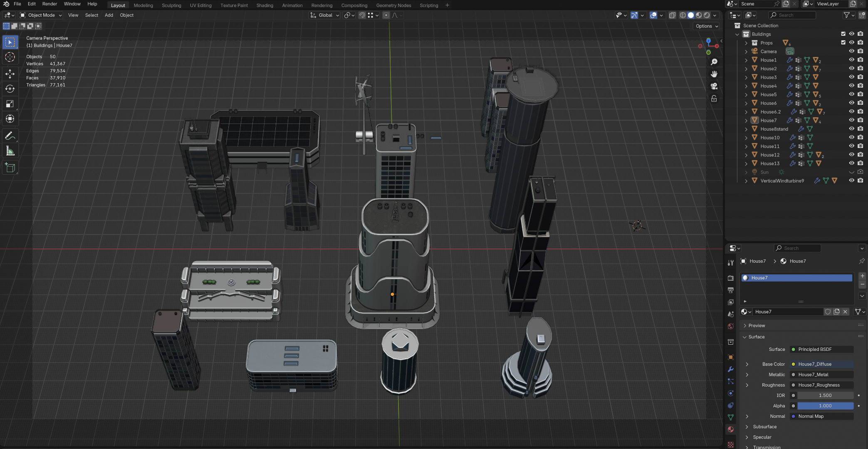Screen dimensions: 868x449
Task: Open the Output properties tab
Action: click(731, 290)
